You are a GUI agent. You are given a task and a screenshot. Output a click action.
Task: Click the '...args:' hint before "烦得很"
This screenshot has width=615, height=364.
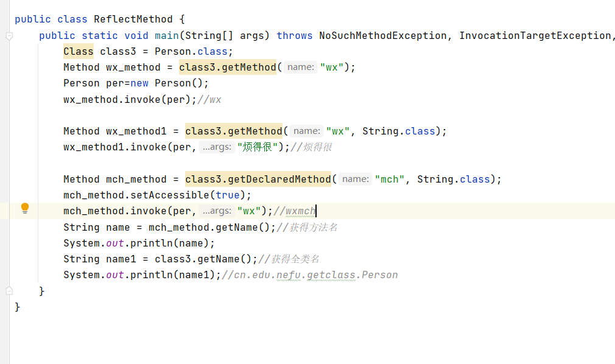coord(217,147)
